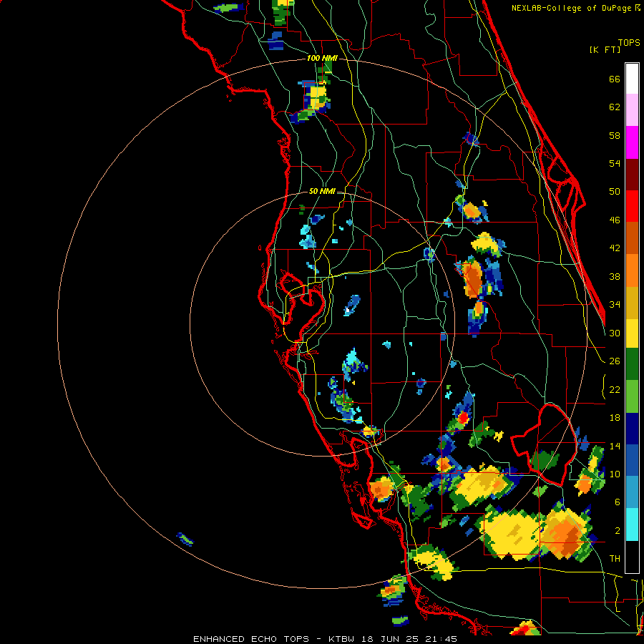
Task: Pick the yellow legend swatch
Action: [632, 333]
